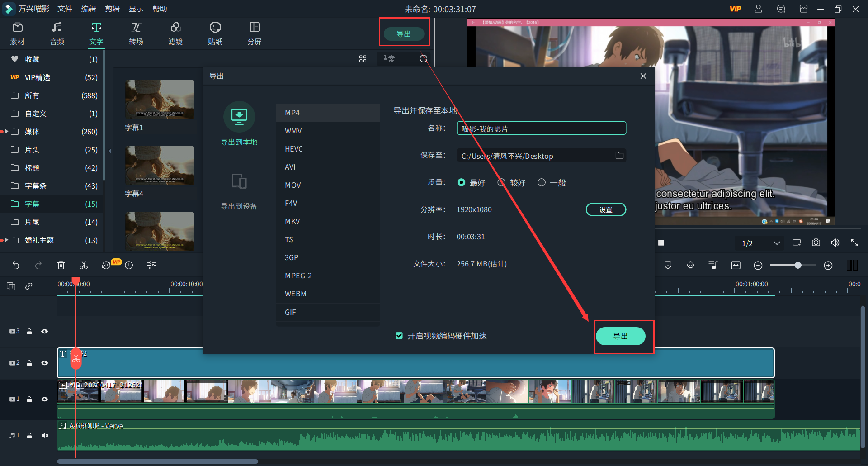Select WMV export format

(328, 131)
